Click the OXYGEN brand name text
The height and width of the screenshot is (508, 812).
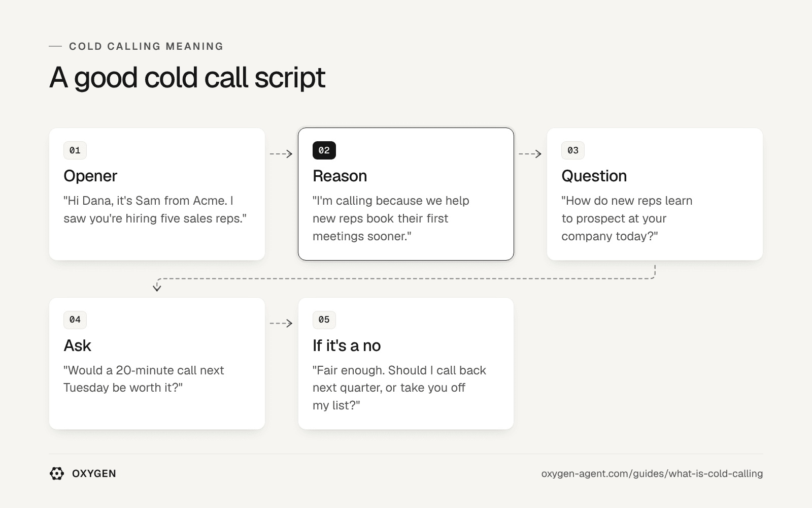[x=94, y=473]
